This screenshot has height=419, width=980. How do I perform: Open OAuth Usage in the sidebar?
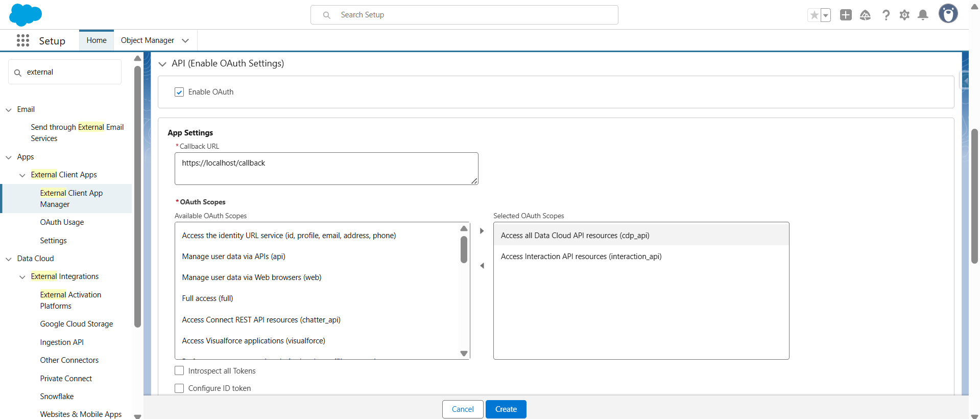[x=62, y=222]
